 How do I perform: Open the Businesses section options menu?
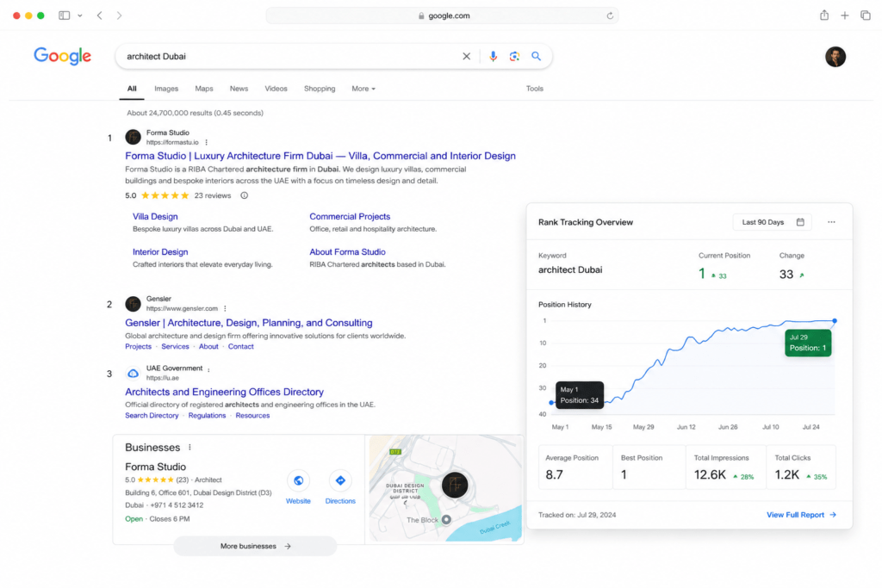[189, 448]
